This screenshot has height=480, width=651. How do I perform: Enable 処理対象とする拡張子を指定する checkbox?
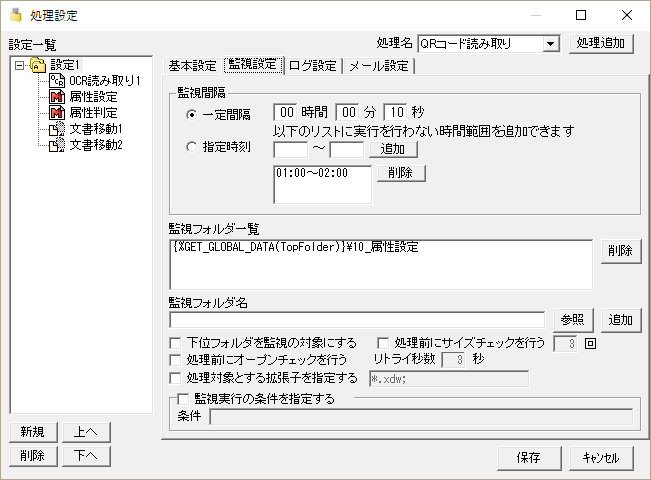point(175,378)
